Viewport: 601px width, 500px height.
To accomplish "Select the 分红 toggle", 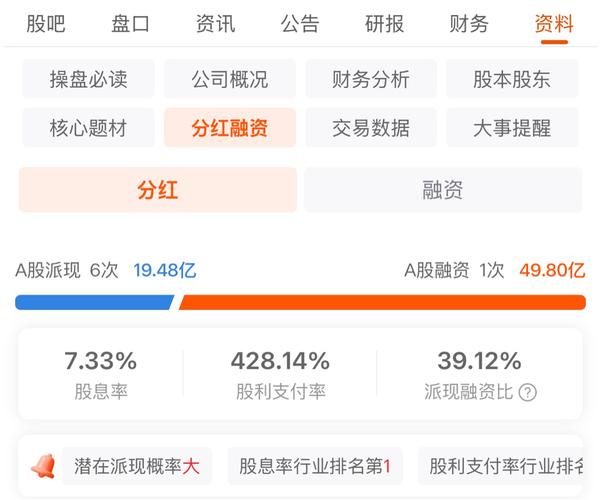I will (x=157, y=189).
